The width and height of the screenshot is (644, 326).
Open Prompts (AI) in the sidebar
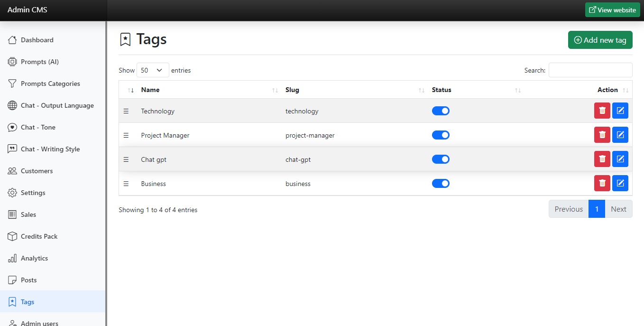[40, 62]
